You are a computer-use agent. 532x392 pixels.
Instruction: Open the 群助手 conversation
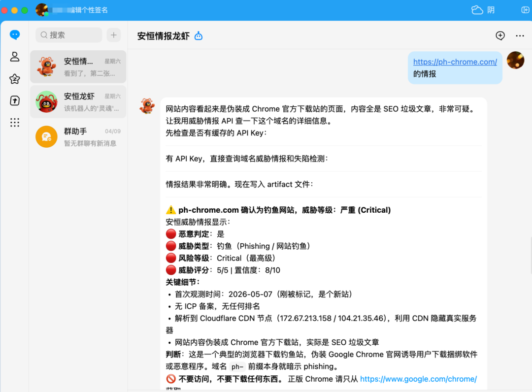click(x=78, y=136)
